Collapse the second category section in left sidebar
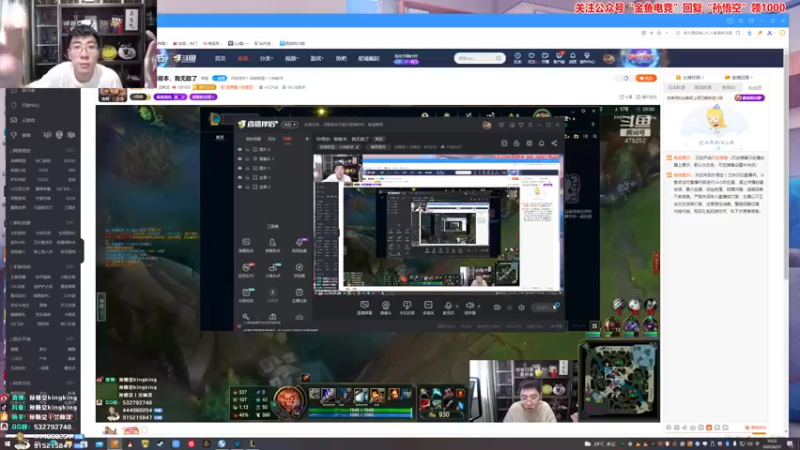Viewport: 800px width, 450px height. point(70,223)
